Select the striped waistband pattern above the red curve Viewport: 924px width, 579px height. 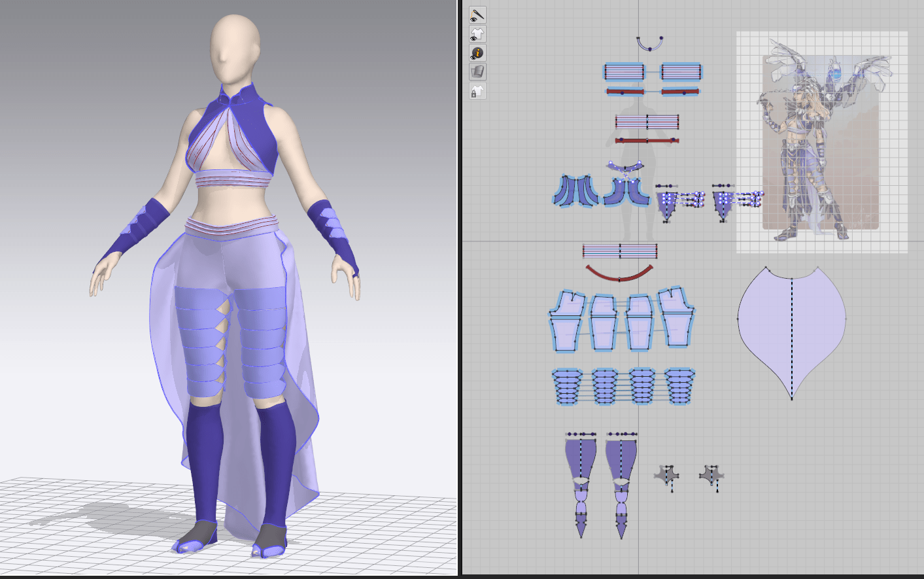click(619, 251)
